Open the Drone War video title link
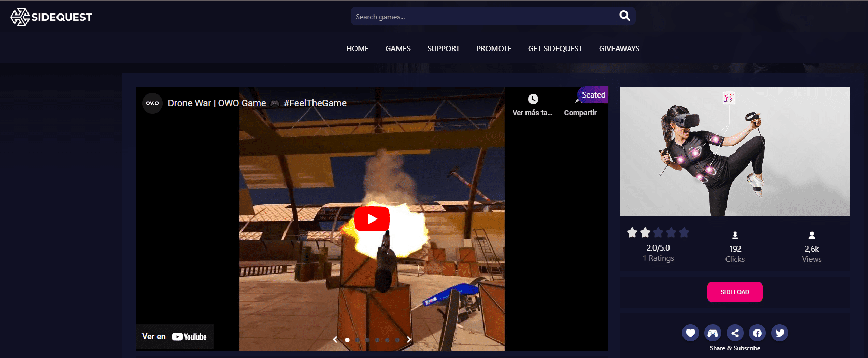The height and width of the screenshot is (358, 868). point(257,103)
